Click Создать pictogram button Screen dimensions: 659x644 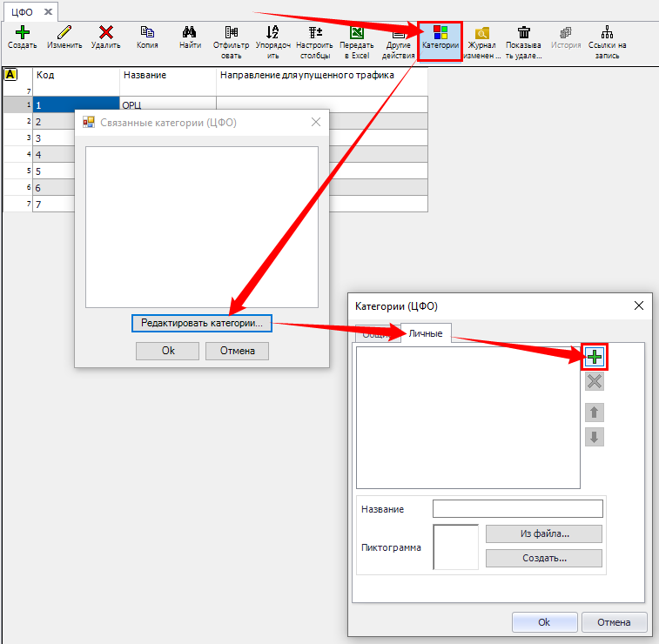click(x=543, y=558)
